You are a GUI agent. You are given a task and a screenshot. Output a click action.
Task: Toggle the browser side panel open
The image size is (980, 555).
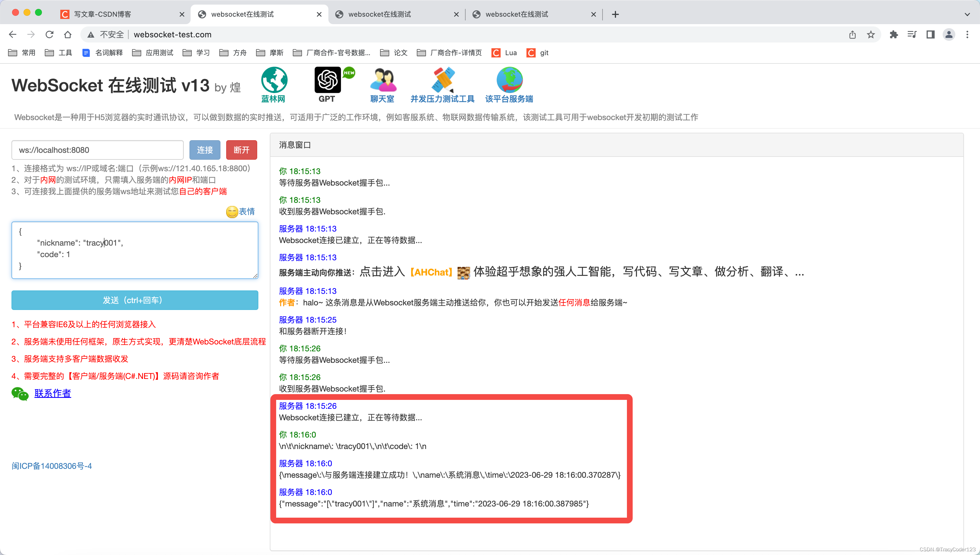[x=930, y=34]
